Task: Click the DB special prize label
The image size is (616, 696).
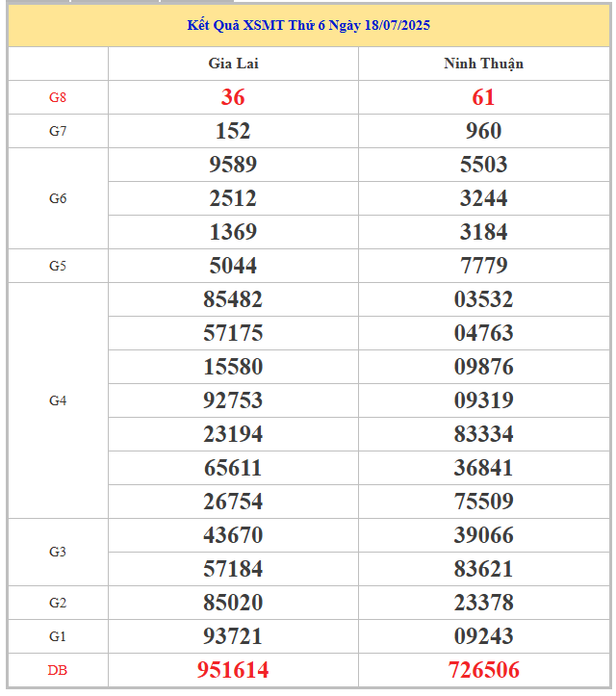Action: pos(58,671)
